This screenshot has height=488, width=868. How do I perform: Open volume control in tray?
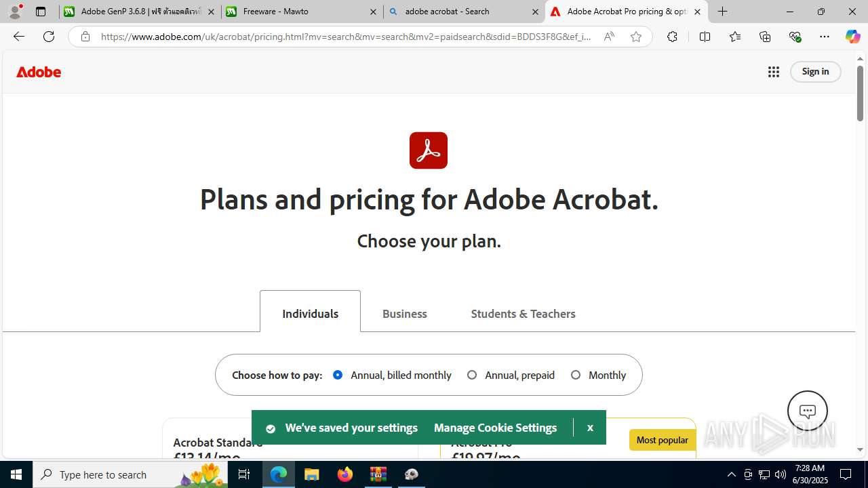pyautogui.click(x=781, y=474)
